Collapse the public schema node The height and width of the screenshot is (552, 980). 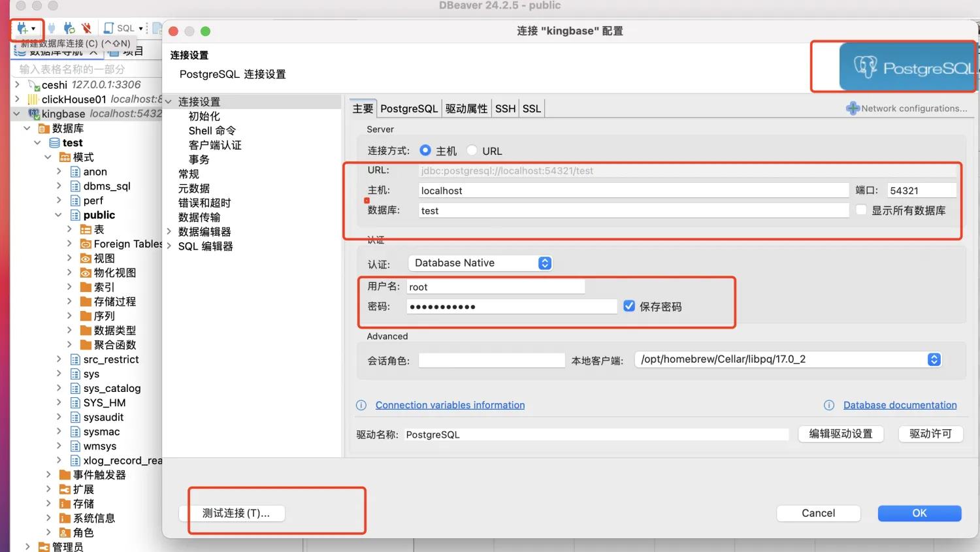pyautogui.click(x=58, y=214)
